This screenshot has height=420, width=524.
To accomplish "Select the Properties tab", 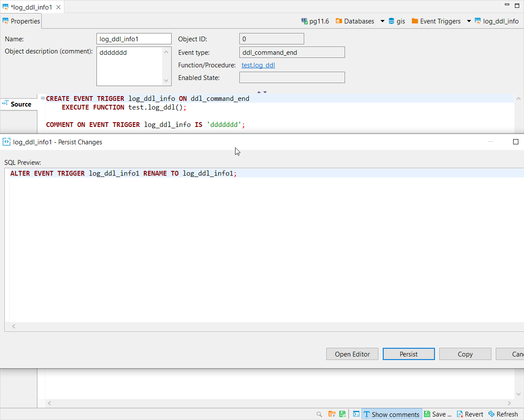I will point(21,21).
